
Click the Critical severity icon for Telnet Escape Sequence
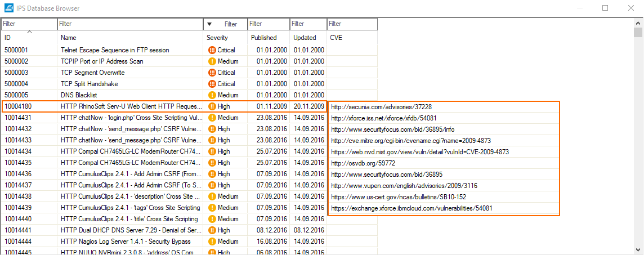[x=212, y=50]
